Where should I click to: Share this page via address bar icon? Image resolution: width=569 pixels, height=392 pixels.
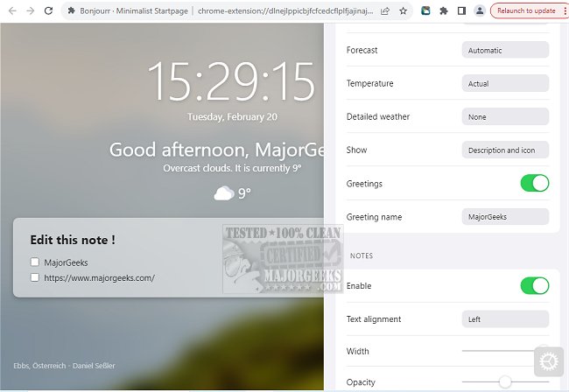[385, 10]
